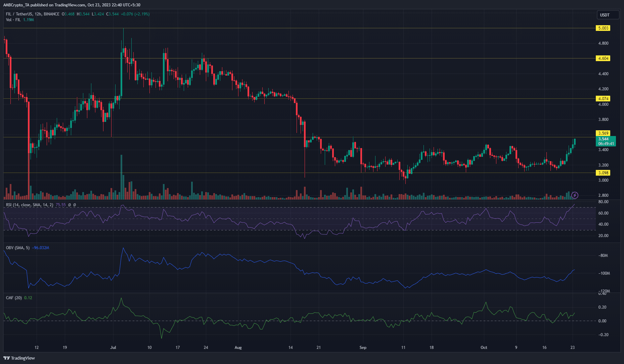
Task: Select the 4.074 yellow level tag
Action: 603,99
